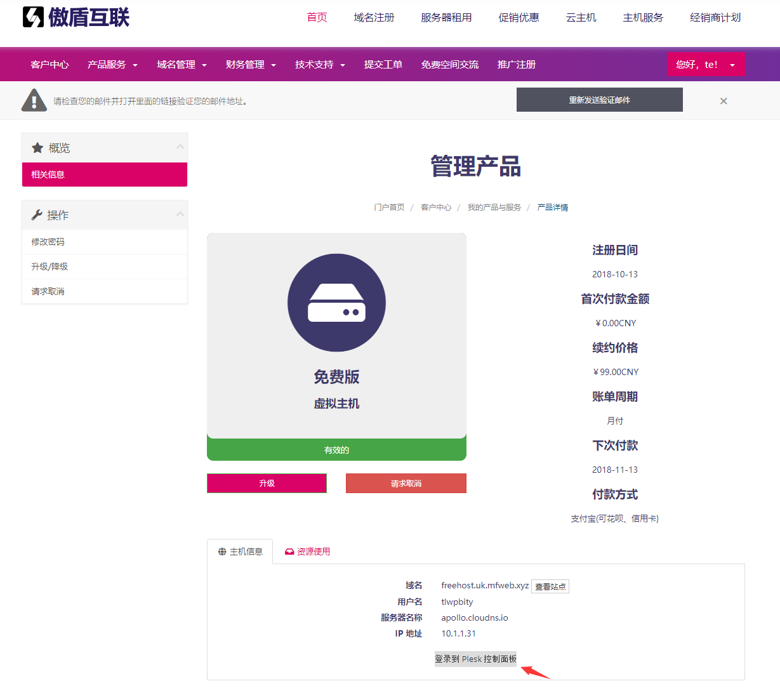Open 主机服务 in top navigation

[643, 18]
